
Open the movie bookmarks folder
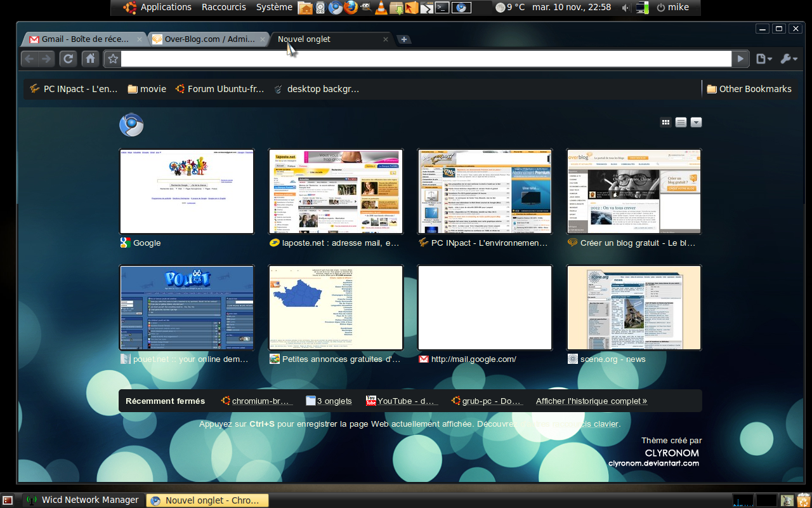(x=147, y=89)
